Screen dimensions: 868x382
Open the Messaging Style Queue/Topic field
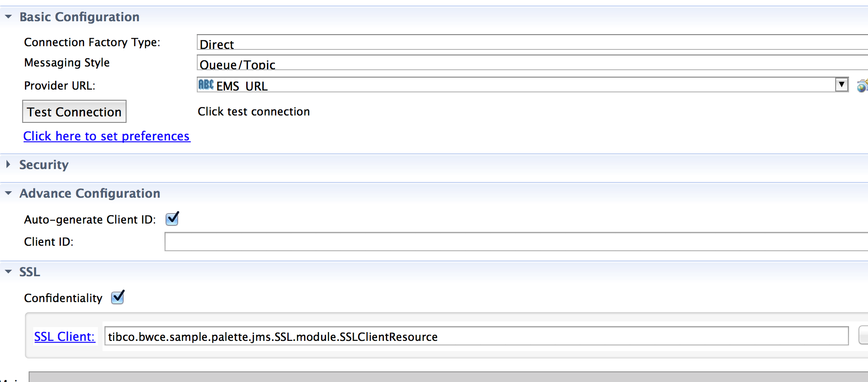point(532,62)
